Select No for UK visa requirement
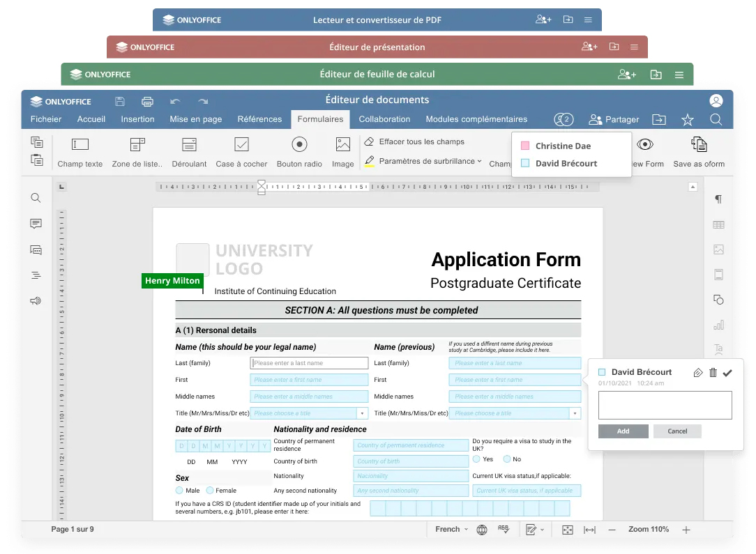The height and width of the screenshot is (554, 756). coord(507,459)
